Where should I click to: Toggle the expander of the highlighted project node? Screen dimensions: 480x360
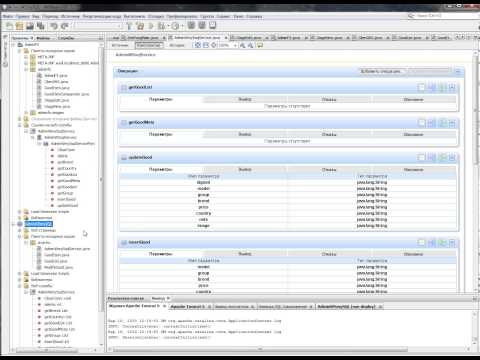pyautogui.click(x=14, y=224)
